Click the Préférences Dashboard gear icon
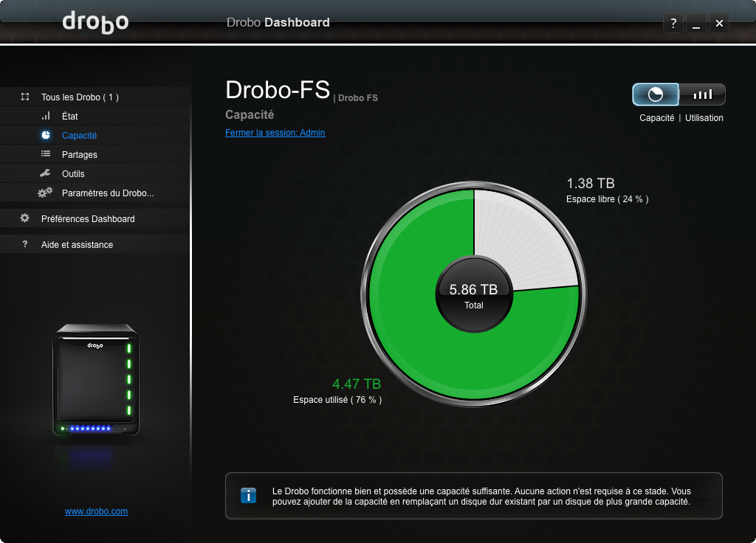This screenshot has width=756, height=543. [x=25, y=218]
